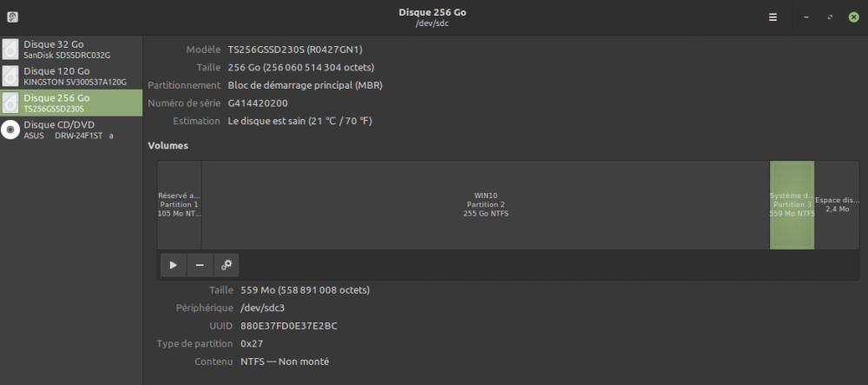Mount the selected partition with the play button

(174, 265)
